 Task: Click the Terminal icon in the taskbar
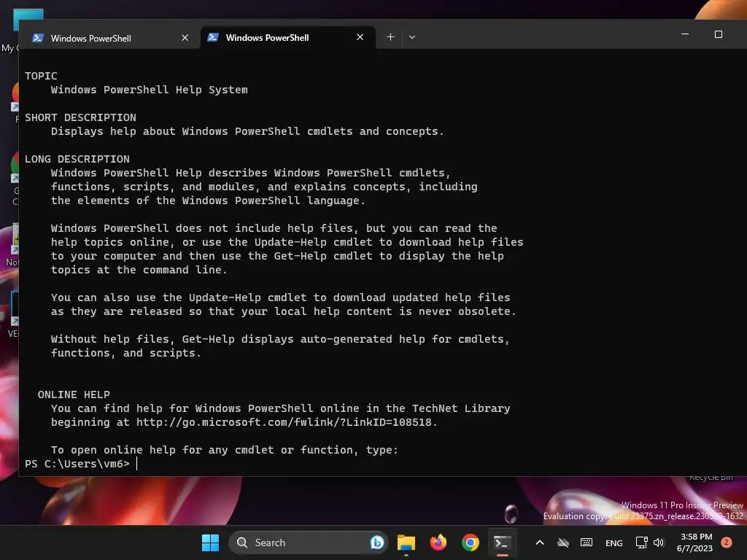[x=502, y=542]
